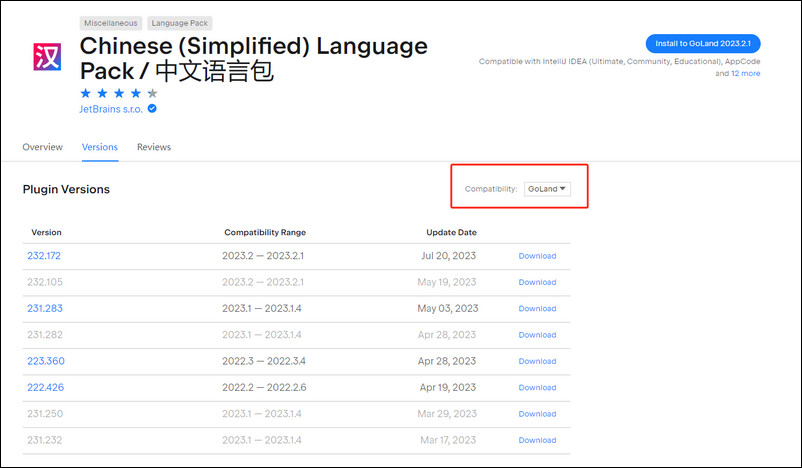Open version 222.426 details
This screenshot has height=468, width=802.
pos(46,387)
